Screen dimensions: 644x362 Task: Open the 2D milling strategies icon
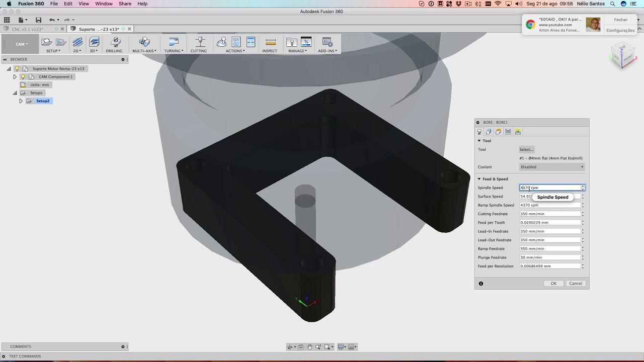point(77,42)
